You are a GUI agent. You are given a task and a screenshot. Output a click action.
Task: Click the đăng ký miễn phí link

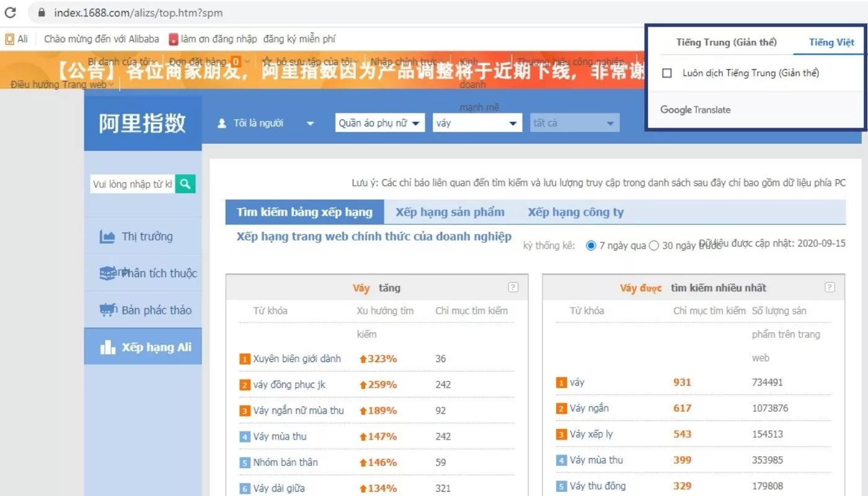point(299,39)
